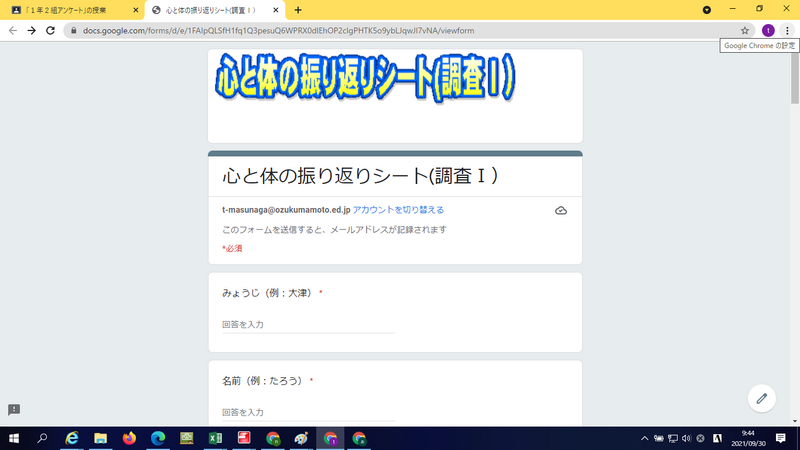The image size is (800, 450).
Task: Open Firefox from the taskbar
Action: pyautogui.click(x=129, y=438)
